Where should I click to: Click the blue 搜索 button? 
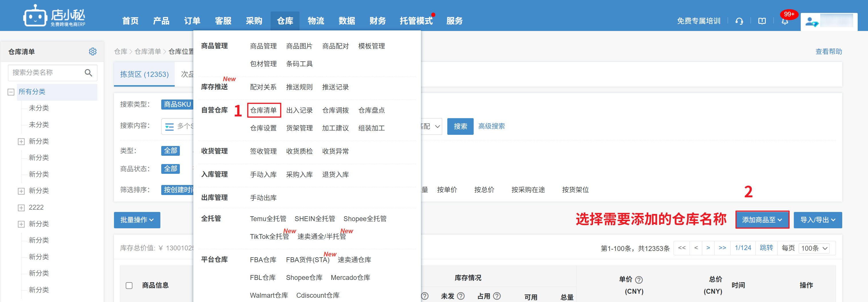460,126
